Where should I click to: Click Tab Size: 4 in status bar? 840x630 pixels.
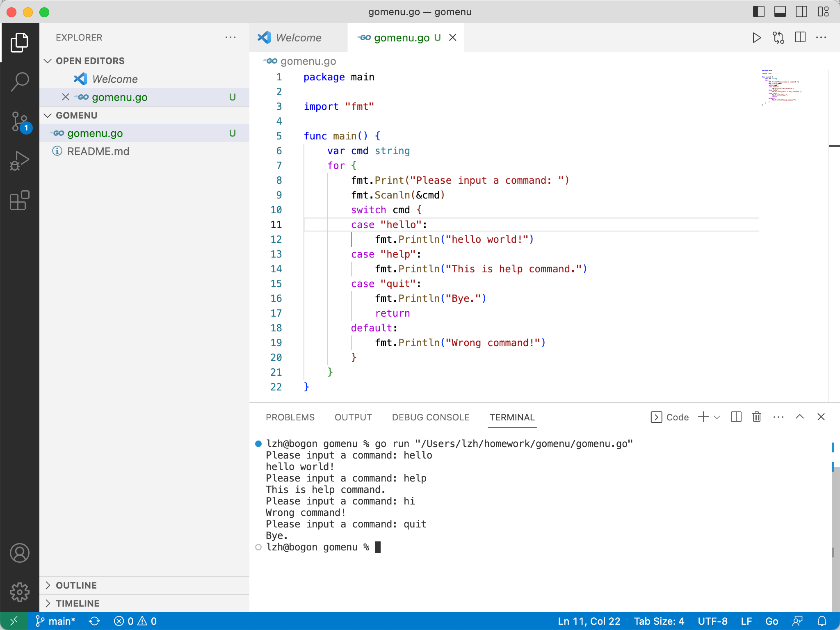point(659,621)
